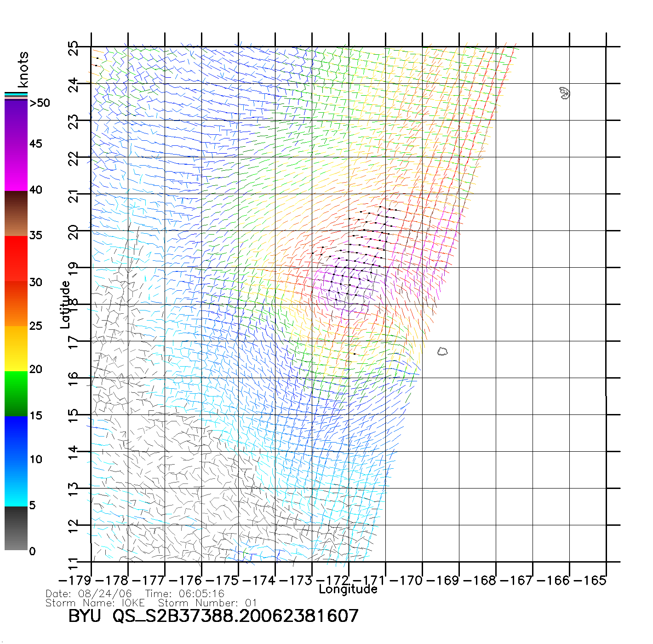Click the small island outline near longitude -166
This screenshot has width=653, height=644.
coord(565,93)
